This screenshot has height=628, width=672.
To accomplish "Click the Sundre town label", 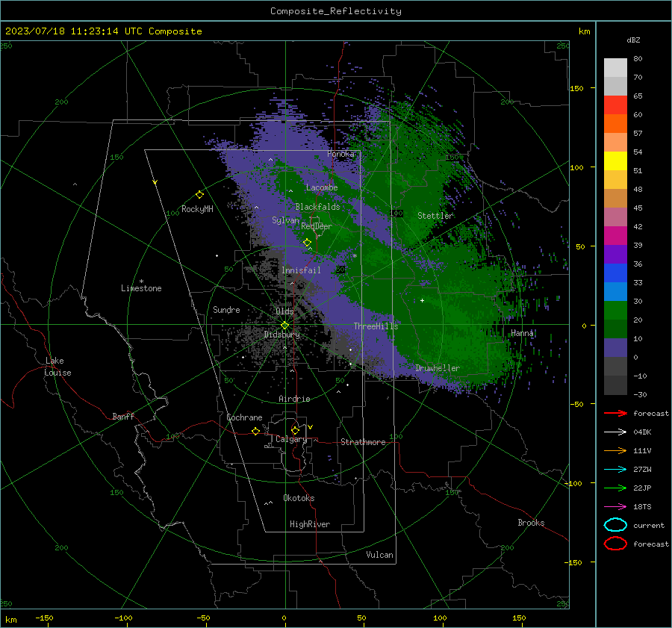I will click(226, 310).
